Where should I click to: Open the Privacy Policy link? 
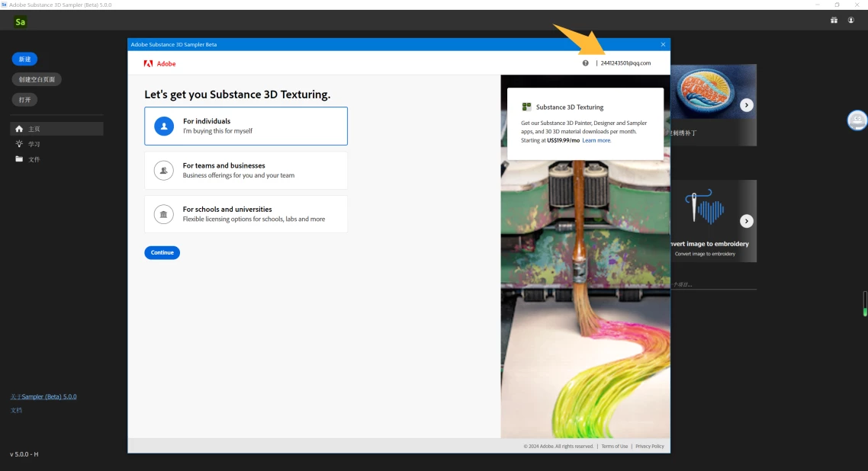pyautogui.click(x=649, y=446)
